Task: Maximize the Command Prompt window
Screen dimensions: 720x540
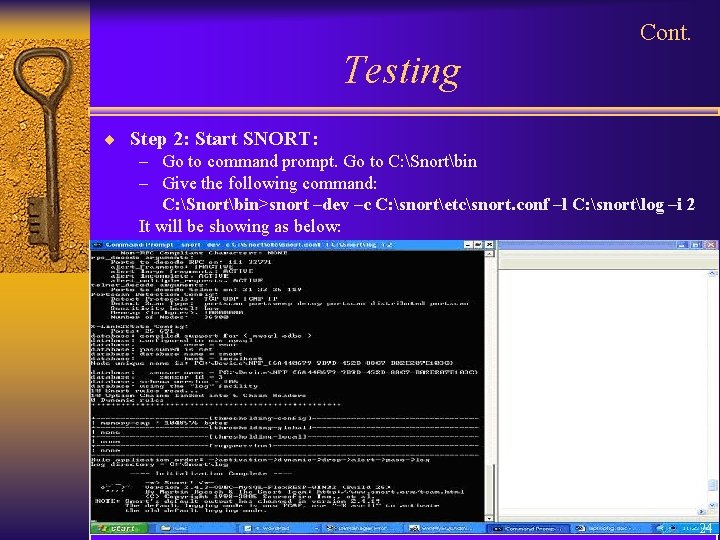Action: tap(478, 245)
